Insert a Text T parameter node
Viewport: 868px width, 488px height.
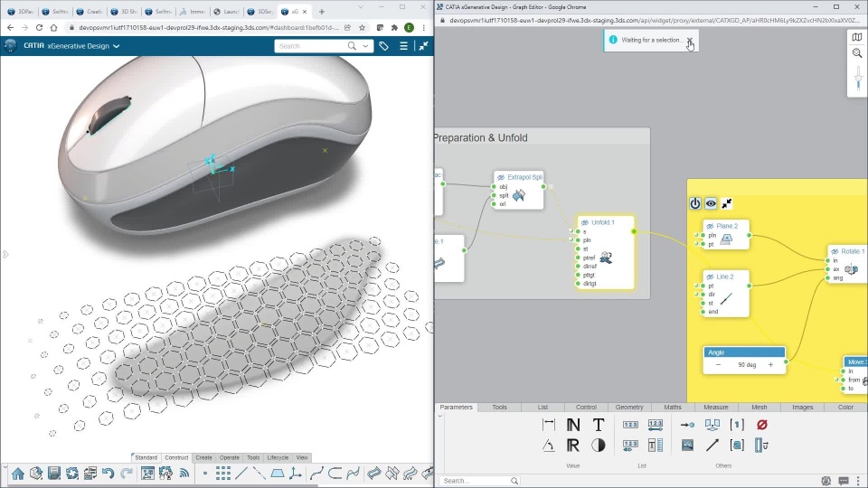pyautogui.click(x=599, y=425)
